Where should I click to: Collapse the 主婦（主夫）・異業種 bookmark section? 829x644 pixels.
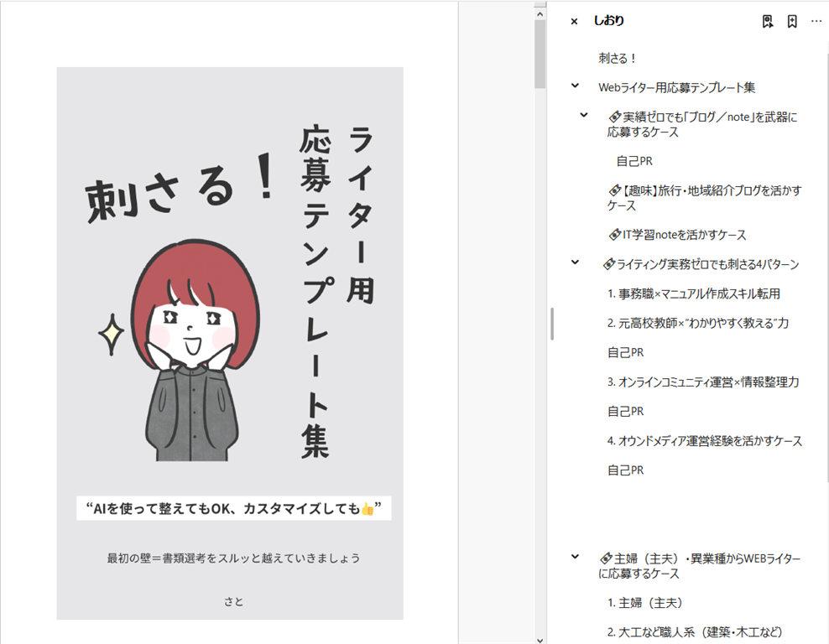pos(575,557)
